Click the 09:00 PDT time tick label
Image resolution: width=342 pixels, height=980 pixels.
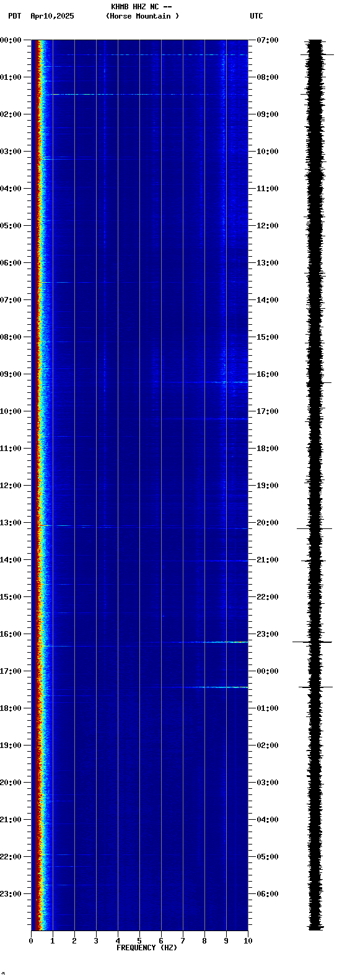point(11,374)
